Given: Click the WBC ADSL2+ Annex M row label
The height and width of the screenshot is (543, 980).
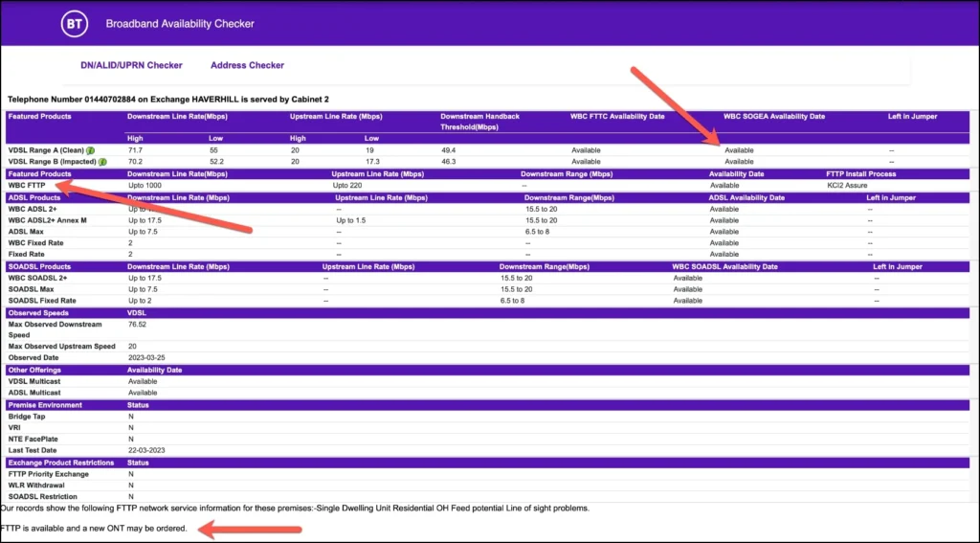Looking at the screenshot, I should coord(48,221).
